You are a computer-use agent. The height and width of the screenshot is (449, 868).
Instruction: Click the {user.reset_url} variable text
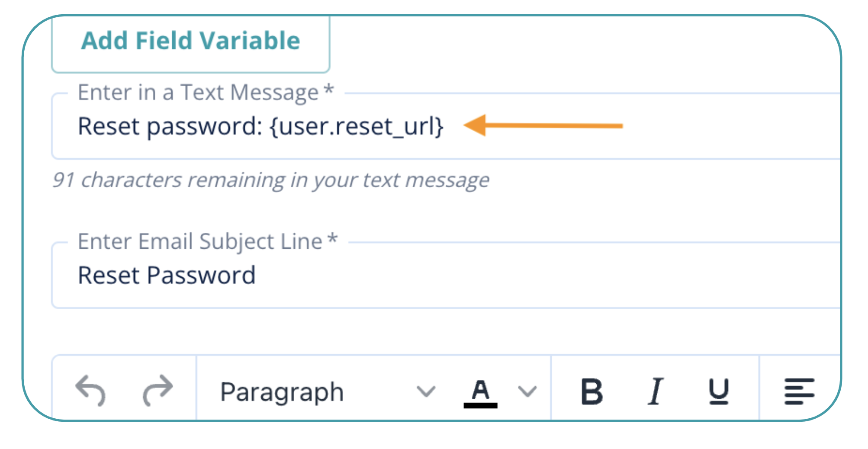pyautogui.click(x=357, y=126)
